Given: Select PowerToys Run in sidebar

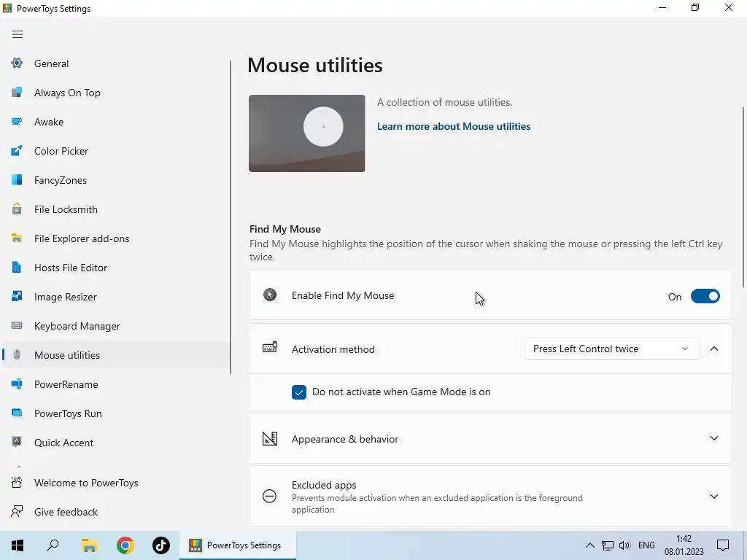Looking at the screenshot, I should point(116,413).
